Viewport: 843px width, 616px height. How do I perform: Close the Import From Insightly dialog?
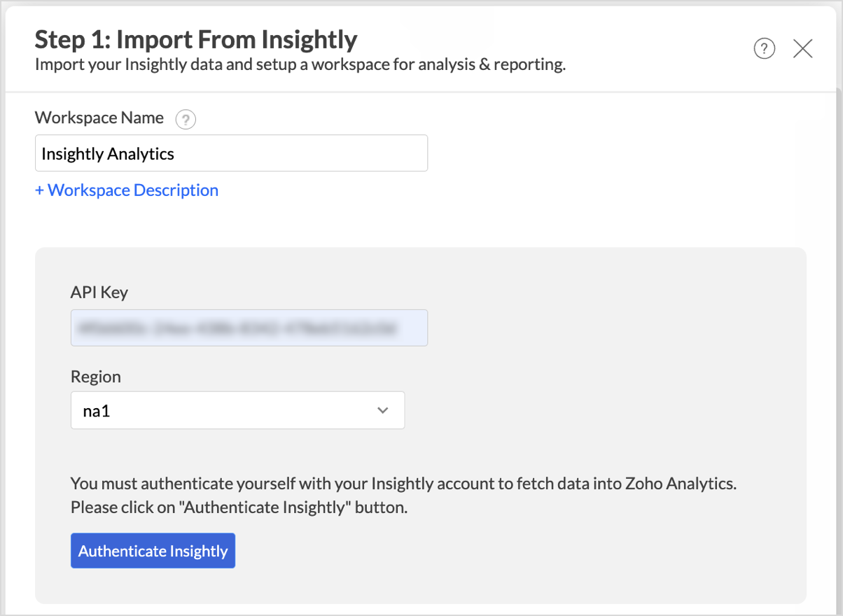click(802, 49)
